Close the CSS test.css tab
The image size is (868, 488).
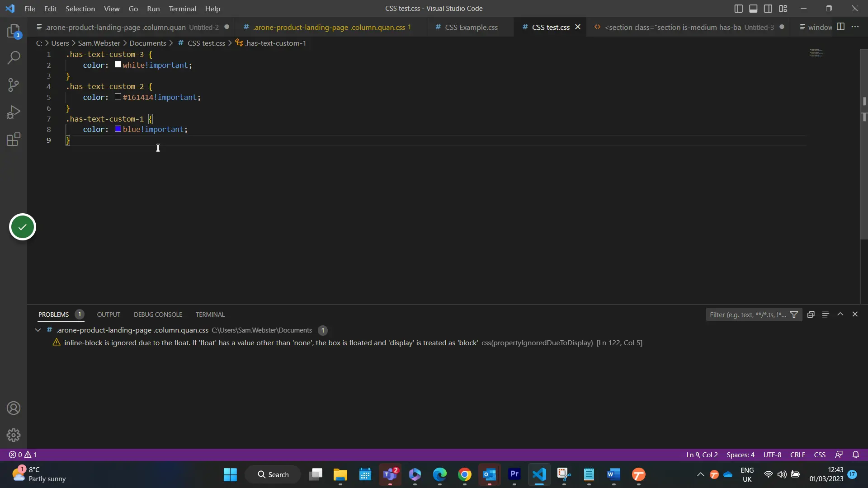click(x=578, y=27)
